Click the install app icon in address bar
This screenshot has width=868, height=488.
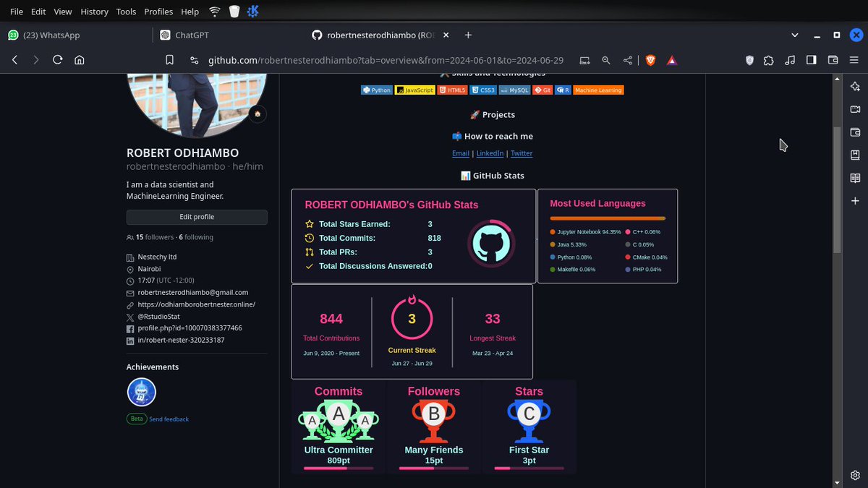584,61
